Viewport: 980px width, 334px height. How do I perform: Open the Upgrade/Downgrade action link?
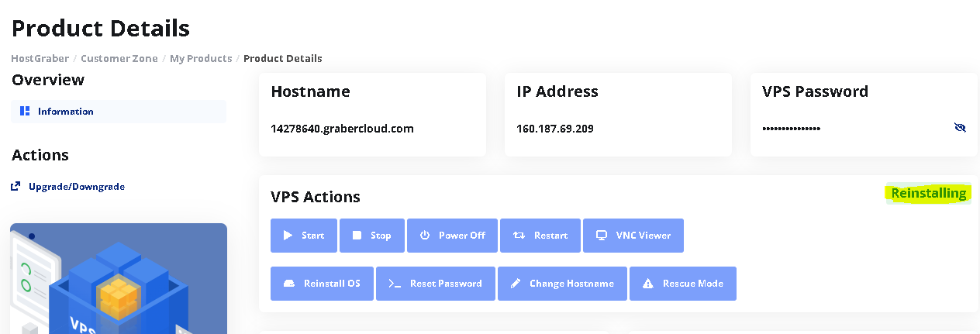(x=68, y=187)
